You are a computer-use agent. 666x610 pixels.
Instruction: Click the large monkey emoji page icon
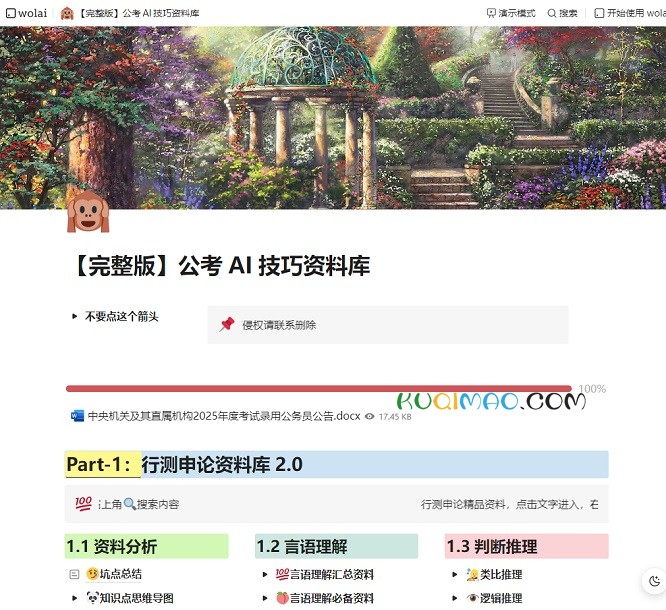tap(88, 211)
